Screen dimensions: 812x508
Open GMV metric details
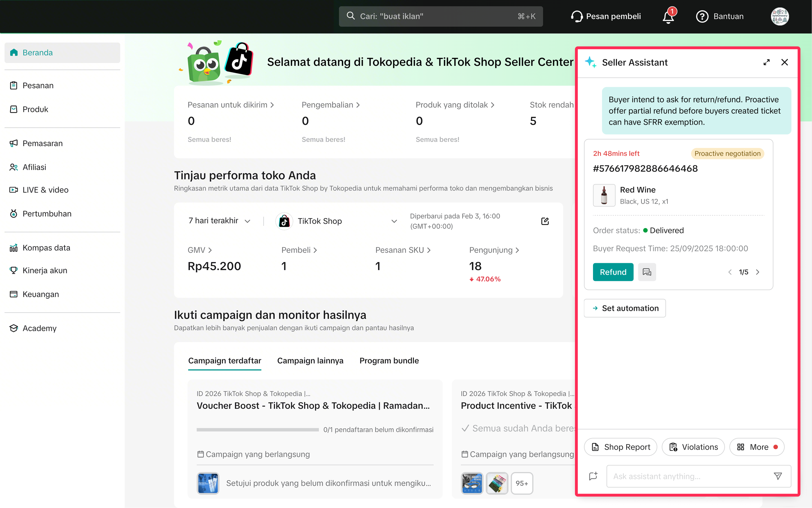(200, 250)
